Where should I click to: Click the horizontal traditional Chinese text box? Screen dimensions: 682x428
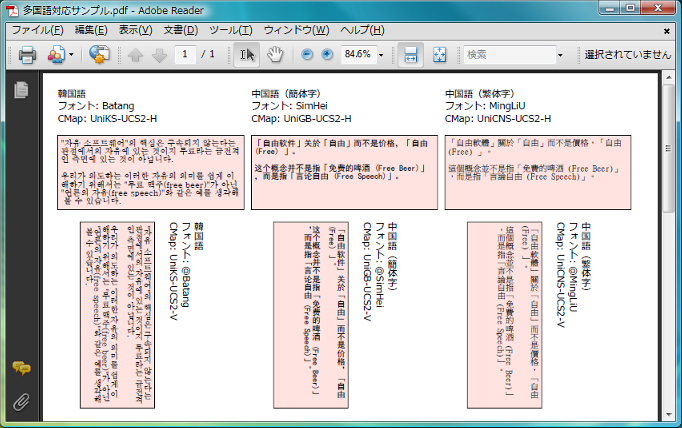click(x=538, y=172)
